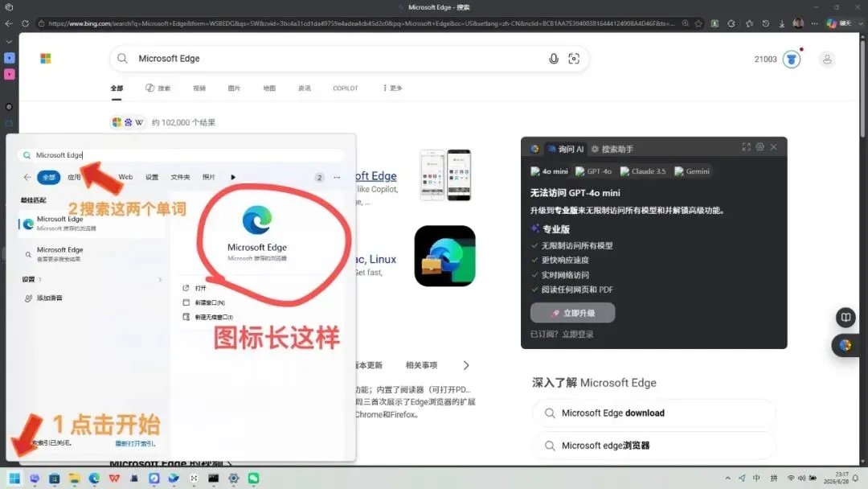The width and height of the screenshot is (868, 489).
Task: Select 搜索助手 tab in assistant panel
Action: [x=612, y=149]
